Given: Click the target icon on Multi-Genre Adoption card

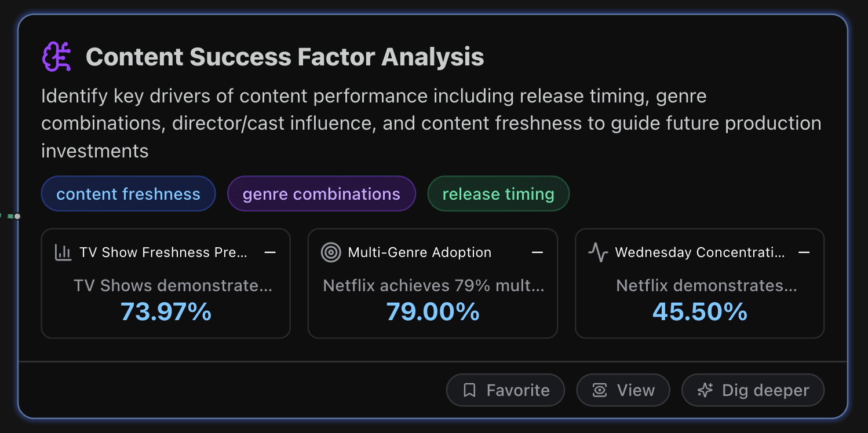Looking at the screenshot, I should [x=330, y=252].
